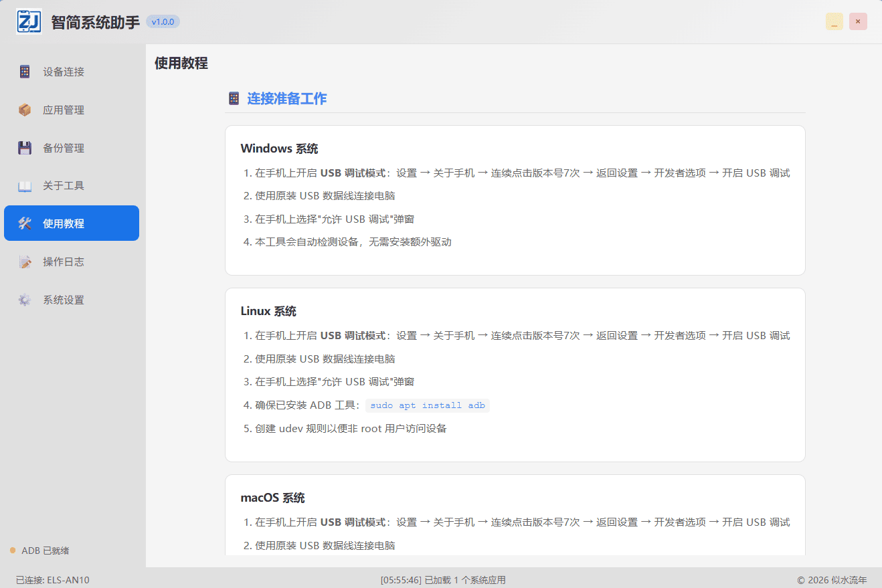Select the 使用教程 sidebar item
Viewport: 882px width, 588px height.
pos(72,223)
